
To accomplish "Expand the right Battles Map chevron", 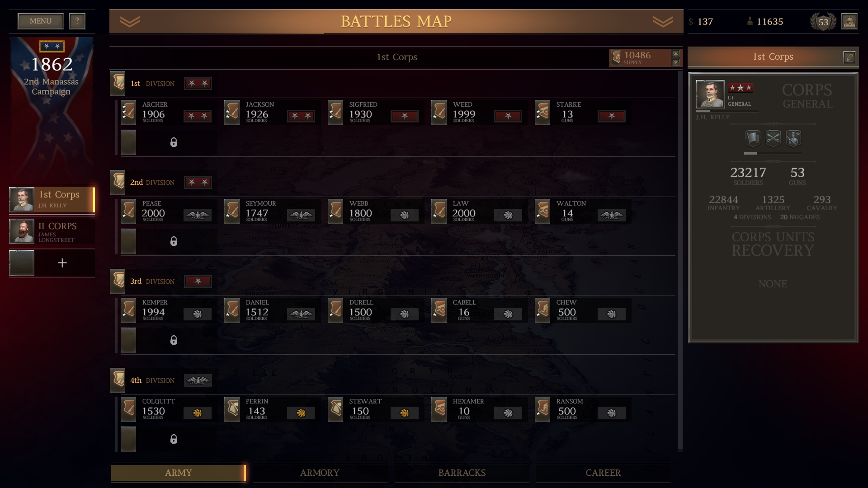I will 663,22.
